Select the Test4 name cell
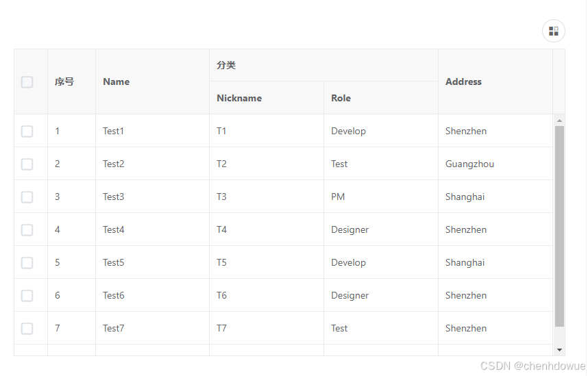Viewport: 588px width, 376px height. (x=152, y=229)
